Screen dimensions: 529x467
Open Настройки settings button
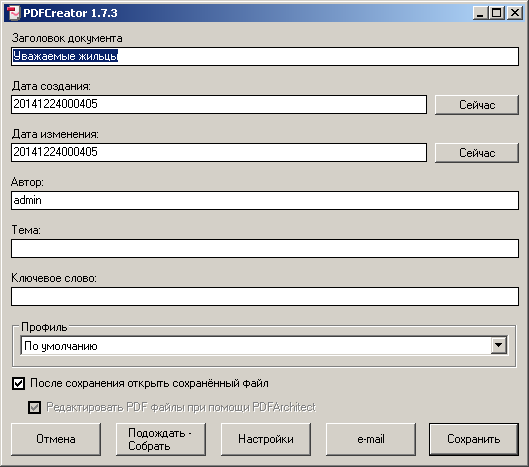pyautogui.click(x=266, y=439)
